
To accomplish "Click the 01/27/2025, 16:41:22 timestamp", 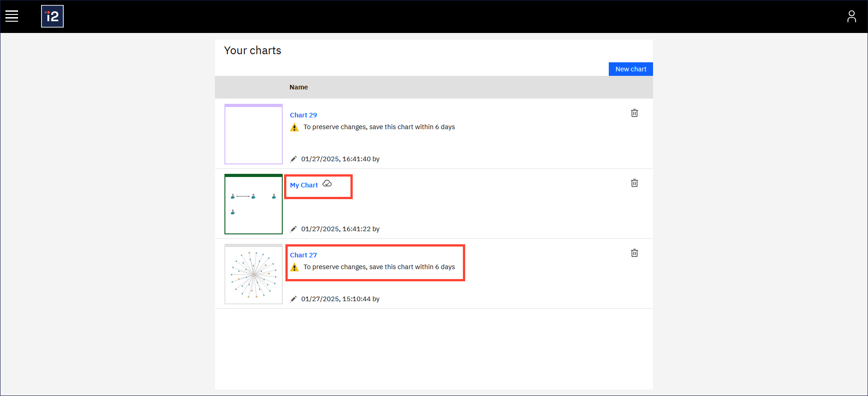I will pos(336,229).
